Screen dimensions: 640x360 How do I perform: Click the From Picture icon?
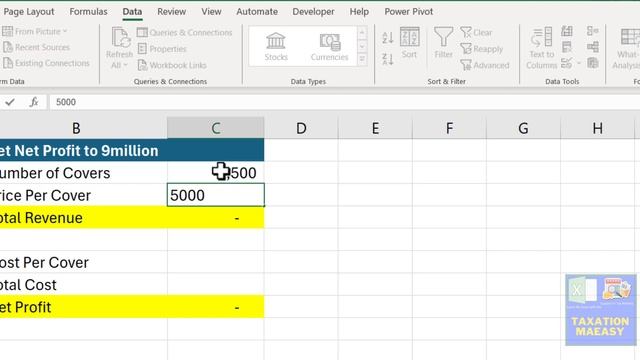point(7,31)
